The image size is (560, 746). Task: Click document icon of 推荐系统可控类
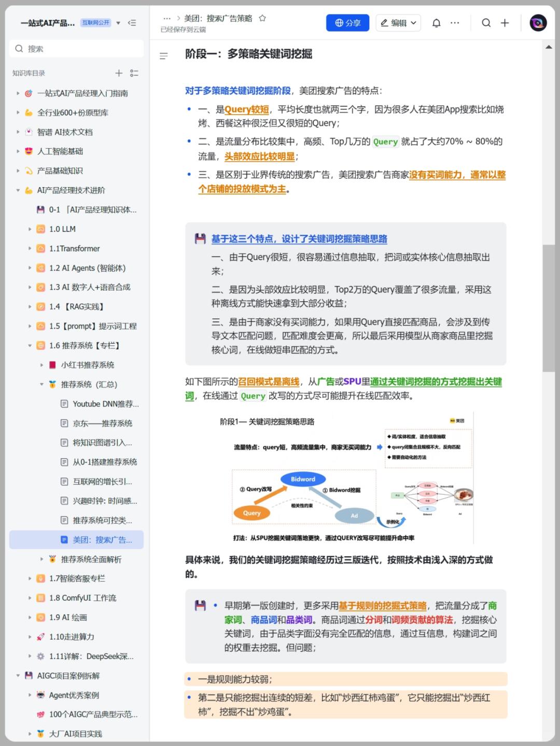[64, 520]
